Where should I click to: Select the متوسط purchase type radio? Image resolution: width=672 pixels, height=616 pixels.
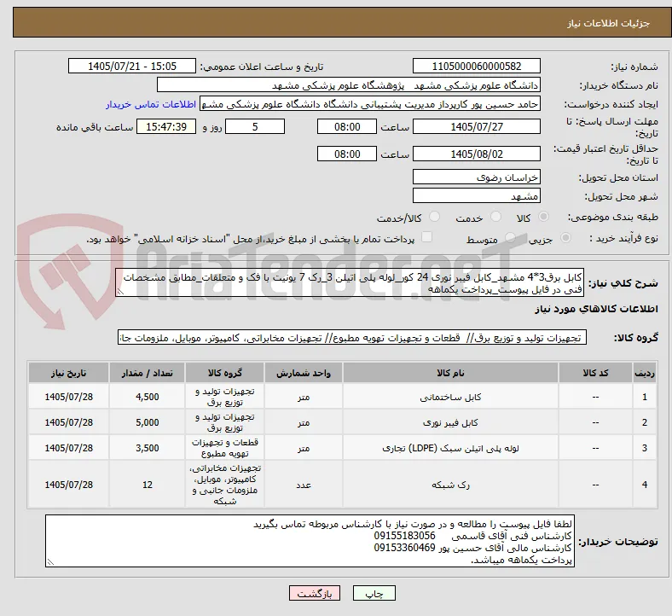pyautogui.click(x=510, y=238)
